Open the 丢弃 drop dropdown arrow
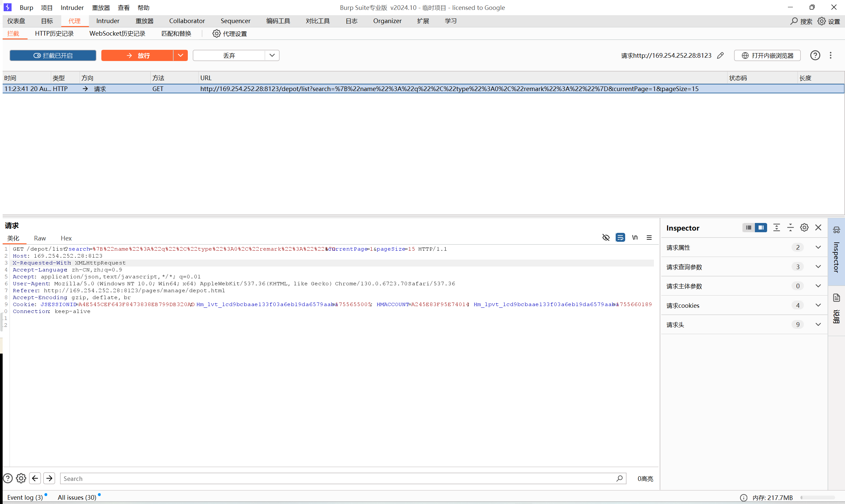Image resolution: width=845 pixels, height=504 pixels. 272,55
